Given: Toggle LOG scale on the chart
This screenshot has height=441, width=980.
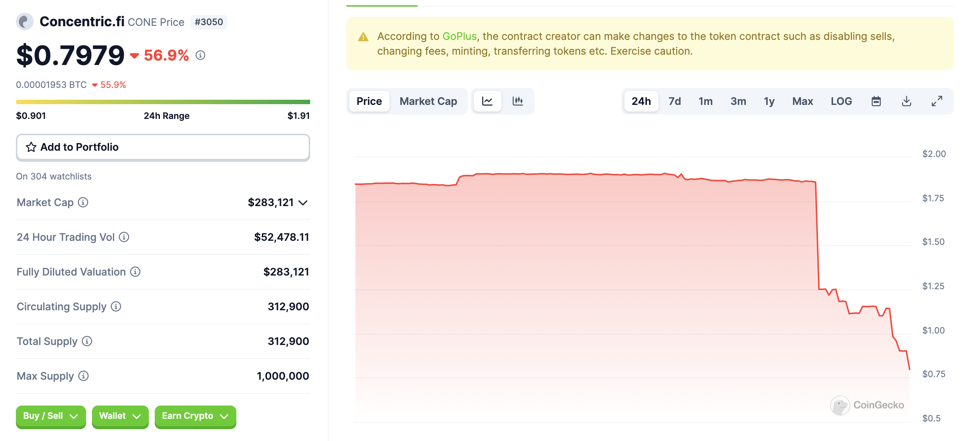Looking at the screenshot, I should (x=841, y=101).
